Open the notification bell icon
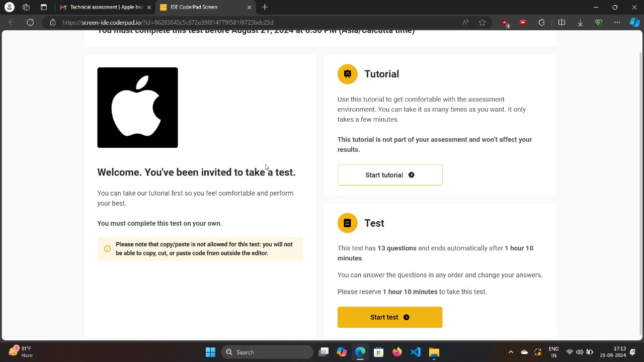The height and width of the screenshot is (362, 644). [x=633, y=352]
